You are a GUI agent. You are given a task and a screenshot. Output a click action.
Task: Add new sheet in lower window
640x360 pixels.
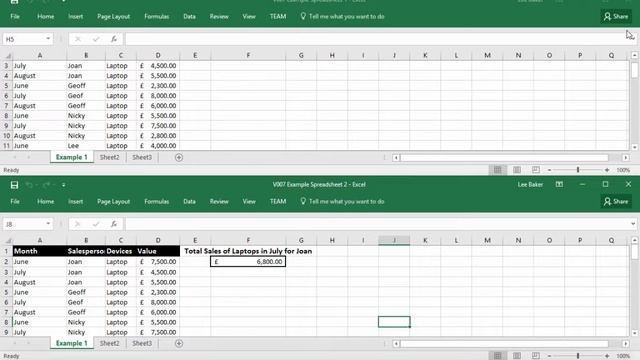[179, 344]
